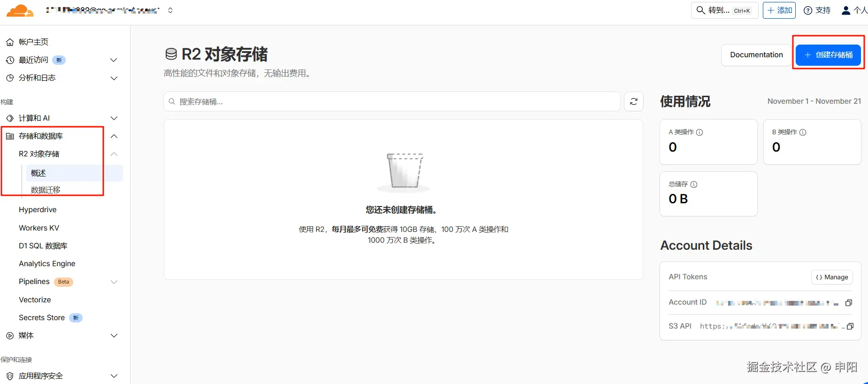Expand the 媒体 chevron
Viewport: 868px width, 384px height.
click(114, 336)
